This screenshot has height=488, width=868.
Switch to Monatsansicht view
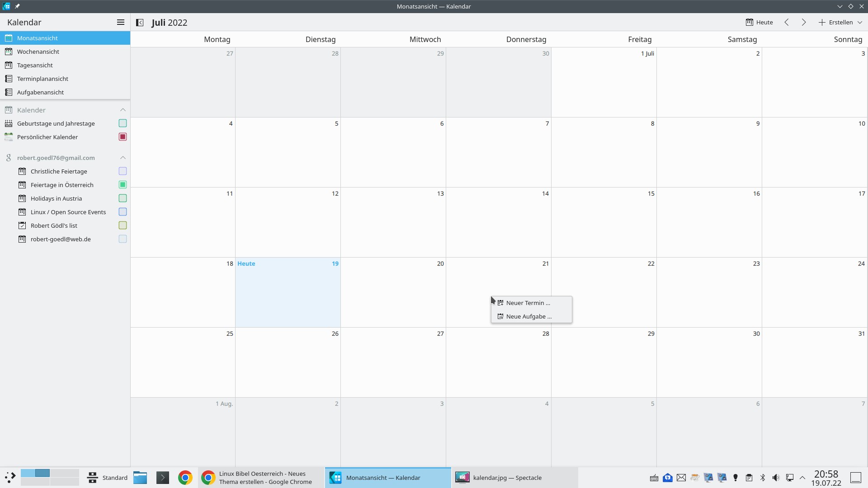tap(65, 38)
